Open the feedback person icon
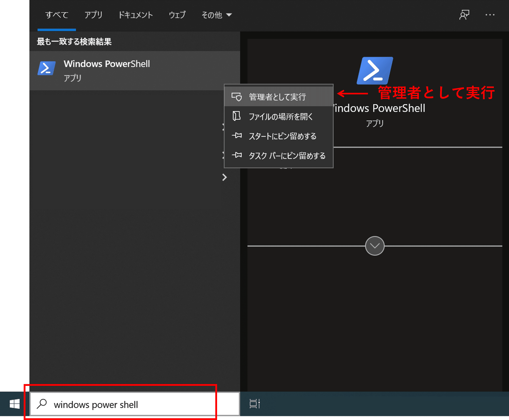 (464, 15)
